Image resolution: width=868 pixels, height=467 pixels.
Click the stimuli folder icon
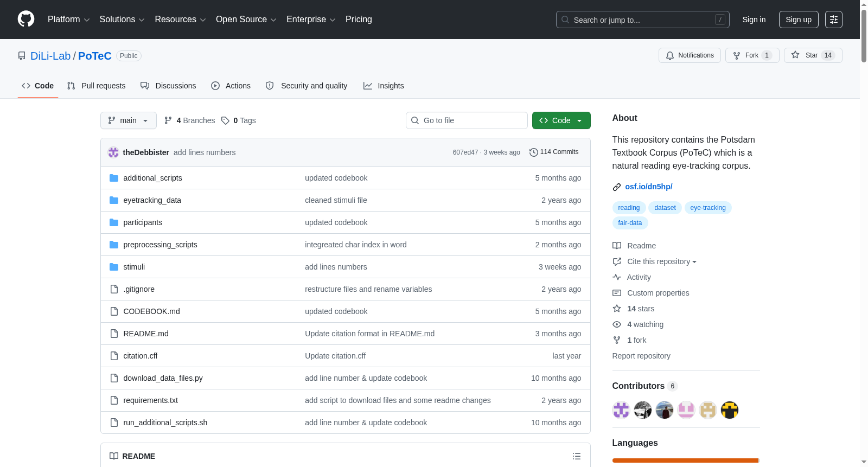point(114,267)
